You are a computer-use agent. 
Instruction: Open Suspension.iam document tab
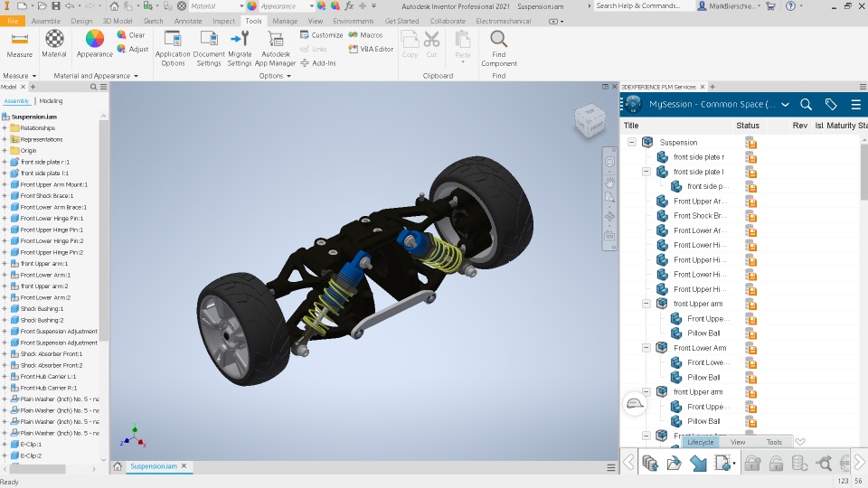(154, 466)
